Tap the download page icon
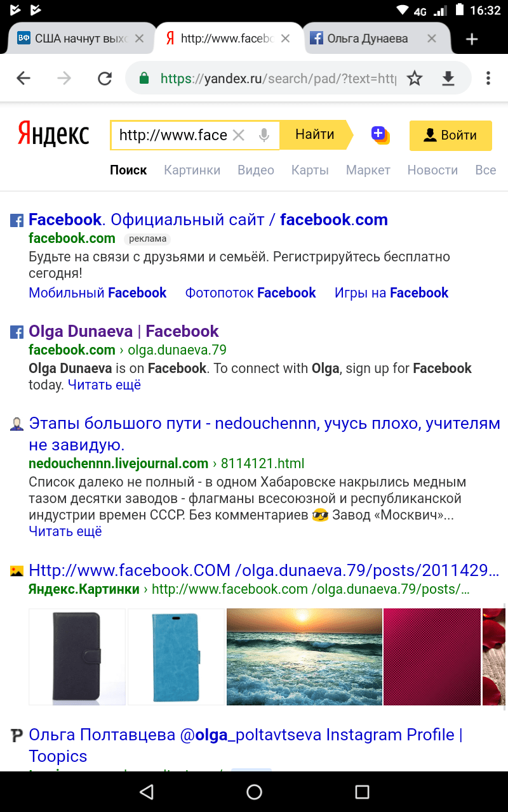 [x=448, y=78]
